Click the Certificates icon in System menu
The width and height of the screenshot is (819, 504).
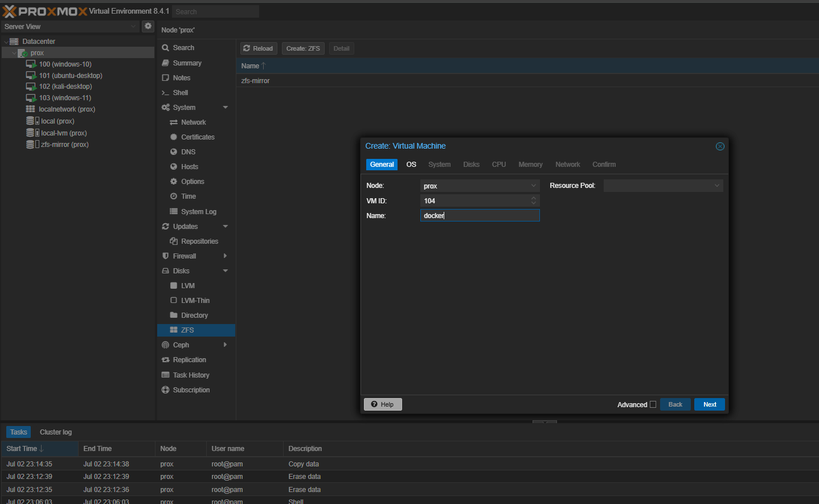174,137
